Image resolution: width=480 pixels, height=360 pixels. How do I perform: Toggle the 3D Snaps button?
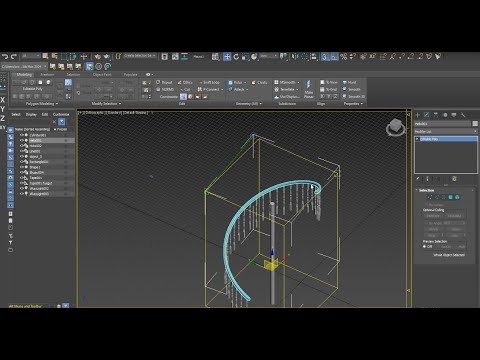tap(325, 56)
